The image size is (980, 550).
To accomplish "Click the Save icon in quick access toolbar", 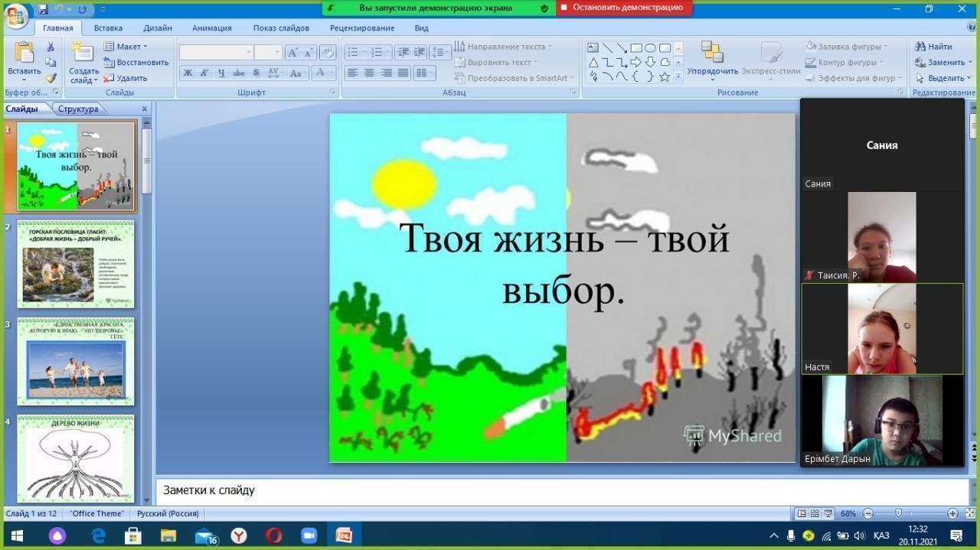I will pyautogui.click(x=43, y=9).
